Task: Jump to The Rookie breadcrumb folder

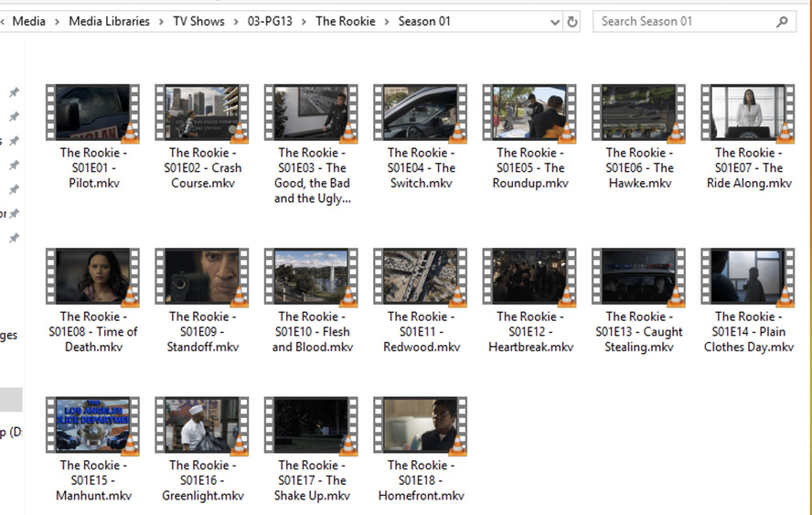Action: (x=346, y=21)
